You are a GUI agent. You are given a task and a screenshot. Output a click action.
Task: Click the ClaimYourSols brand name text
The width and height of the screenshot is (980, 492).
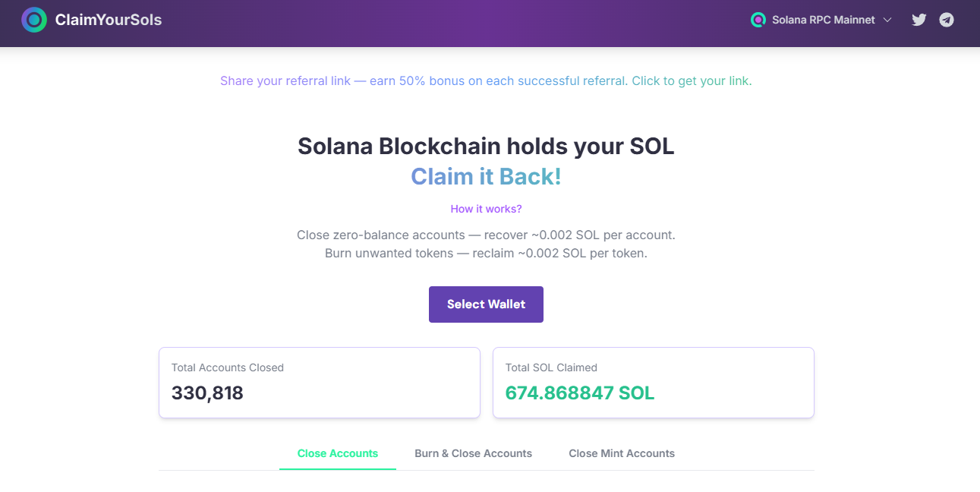109,20
